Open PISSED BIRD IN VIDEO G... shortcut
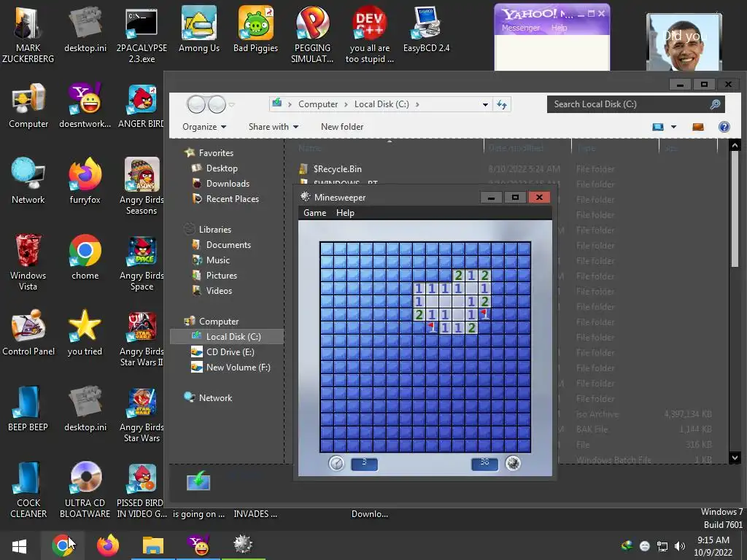 point(142,489)
